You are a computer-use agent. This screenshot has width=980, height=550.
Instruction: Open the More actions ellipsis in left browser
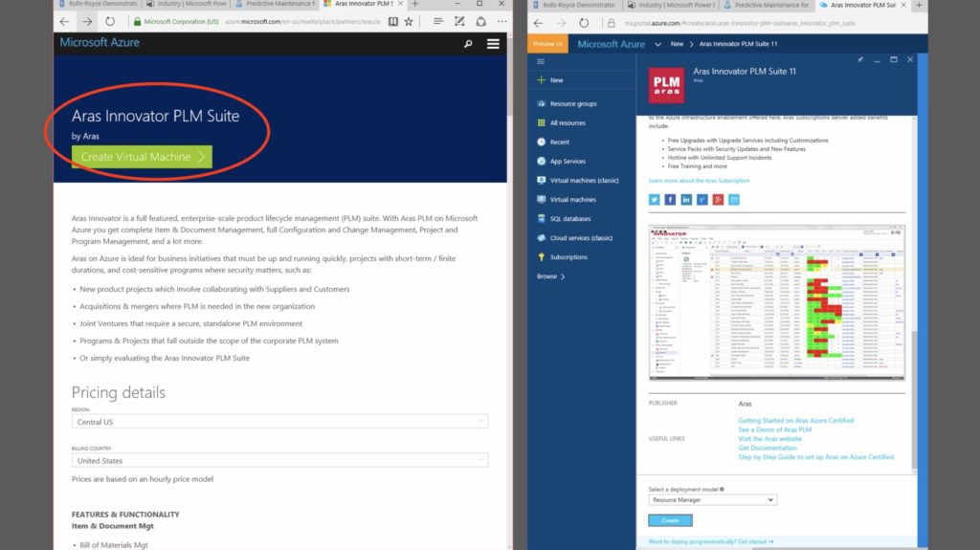point(501,21)
